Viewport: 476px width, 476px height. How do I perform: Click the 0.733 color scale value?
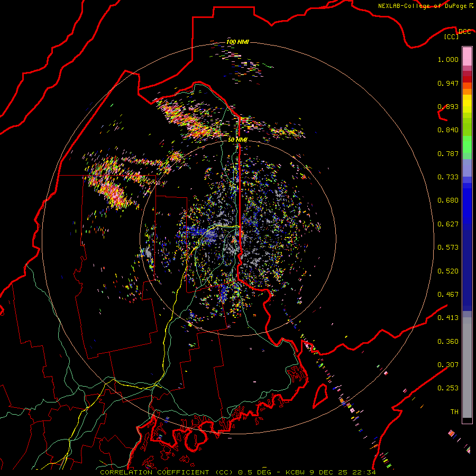[x=448, y=177]
